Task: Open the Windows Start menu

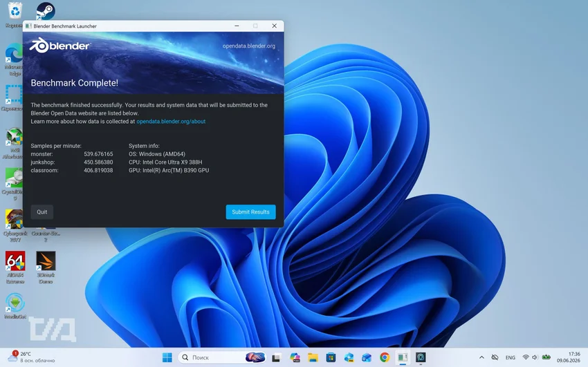Action: [x=167, y=357]
